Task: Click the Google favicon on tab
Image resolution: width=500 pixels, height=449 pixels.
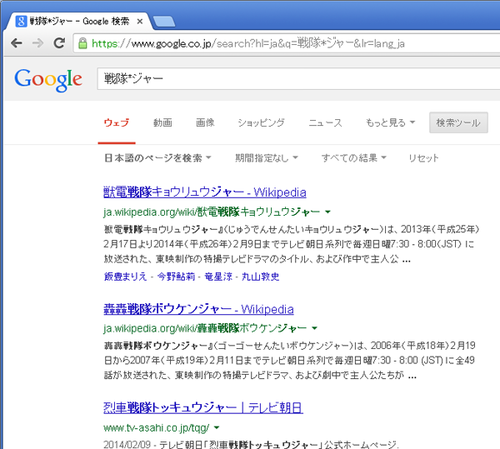Action: point(21,21)
